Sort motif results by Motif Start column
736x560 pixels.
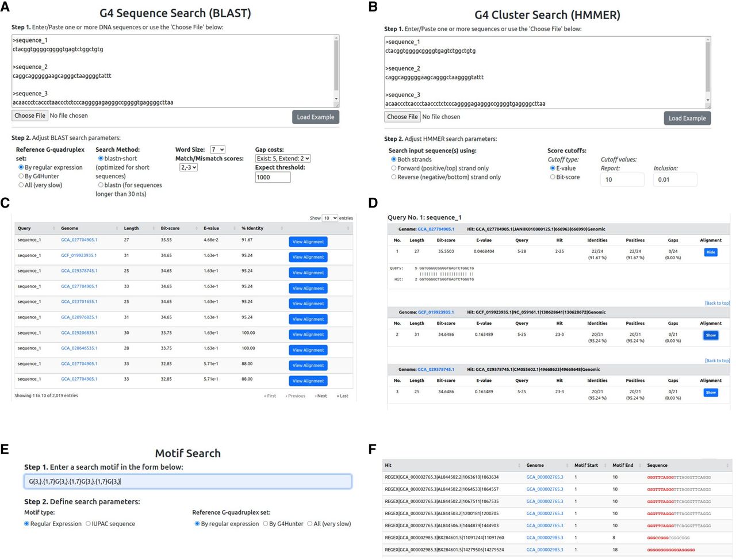586,465
